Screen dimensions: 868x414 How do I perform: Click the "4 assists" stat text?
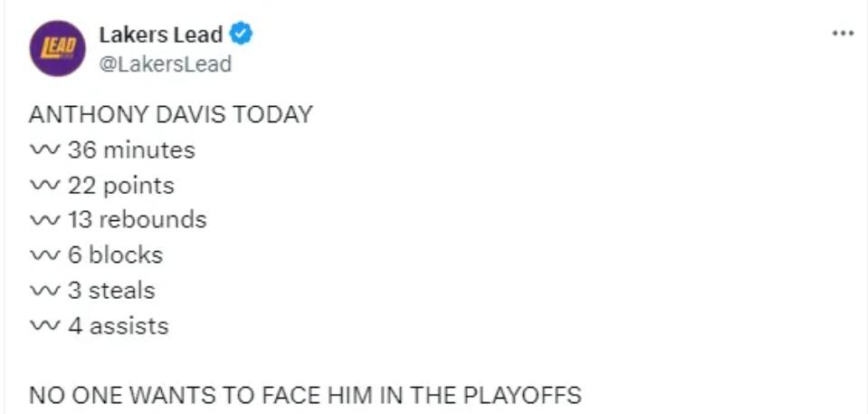coord(118,326)
